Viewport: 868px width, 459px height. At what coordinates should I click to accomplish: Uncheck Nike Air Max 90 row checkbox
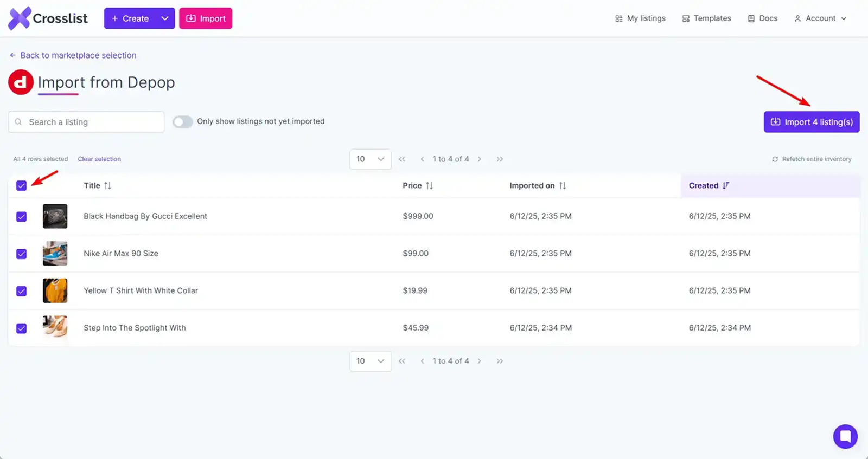tap(21, 254)
